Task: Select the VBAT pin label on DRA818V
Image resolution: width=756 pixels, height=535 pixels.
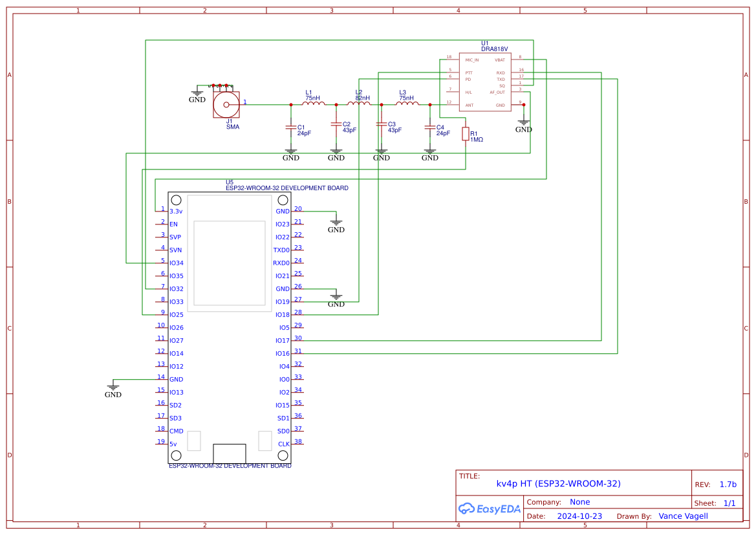Action: [499, 60]
